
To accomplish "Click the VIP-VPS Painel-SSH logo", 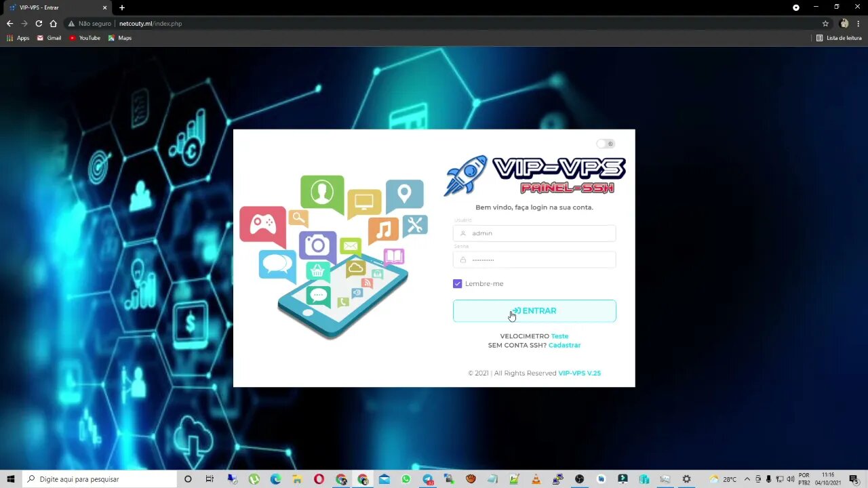I will [534, 176].
